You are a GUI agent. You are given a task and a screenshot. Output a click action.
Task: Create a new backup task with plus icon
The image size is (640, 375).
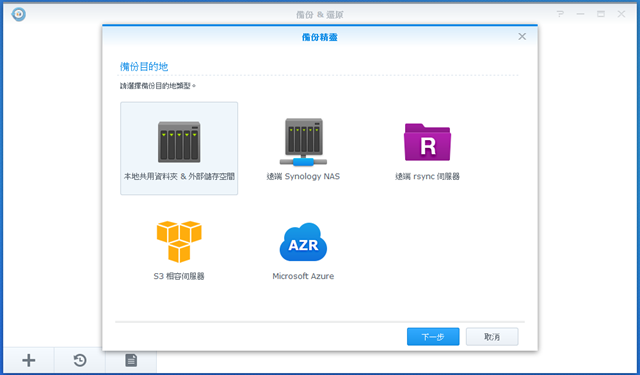click(x=29, y=360)
